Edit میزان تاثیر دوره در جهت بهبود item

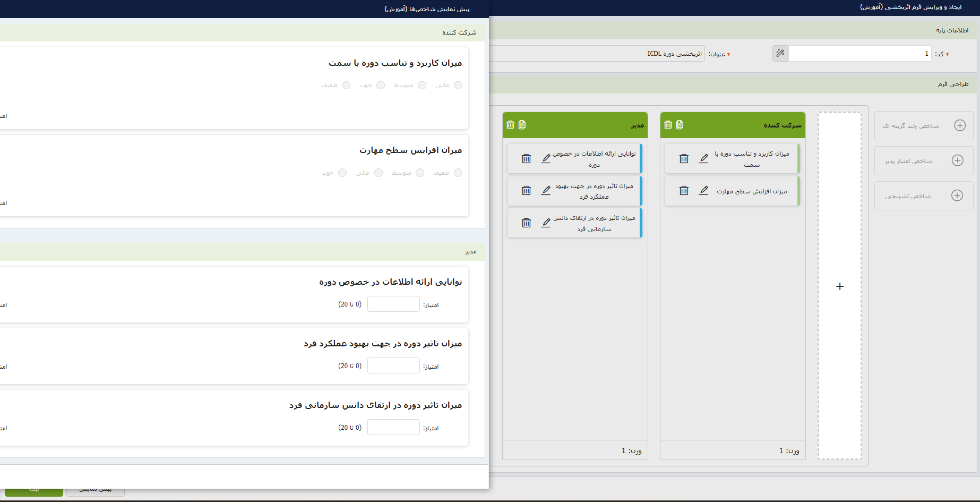(546, 191)
